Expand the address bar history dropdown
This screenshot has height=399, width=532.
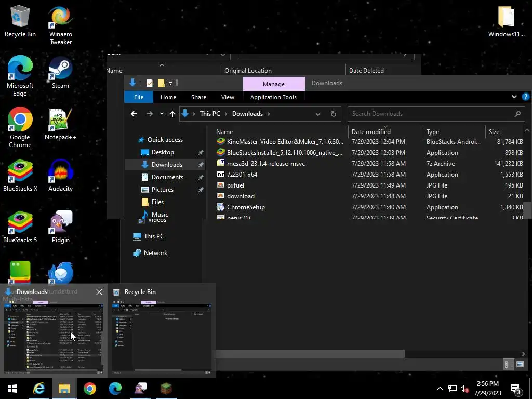click(318, 114)
